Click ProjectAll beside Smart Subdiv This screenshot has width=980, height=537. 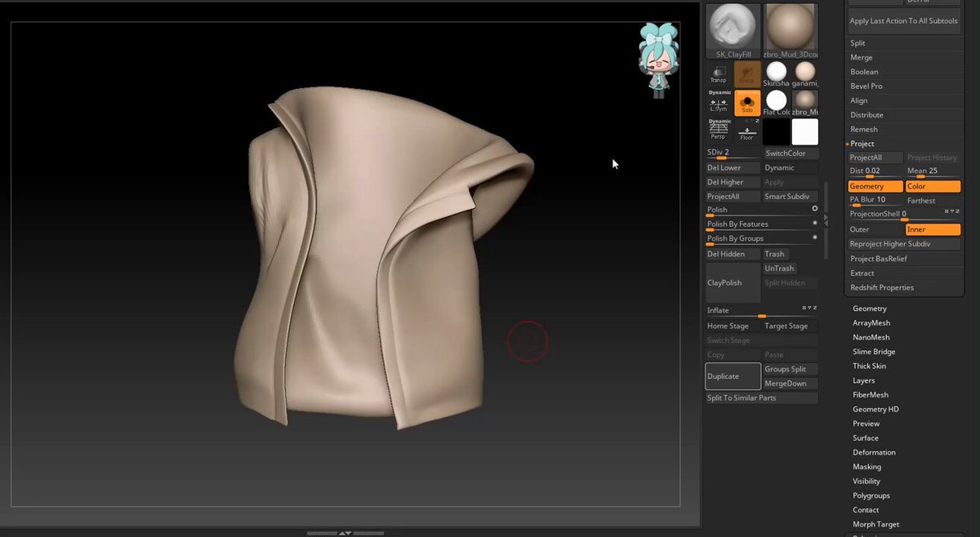733,197
